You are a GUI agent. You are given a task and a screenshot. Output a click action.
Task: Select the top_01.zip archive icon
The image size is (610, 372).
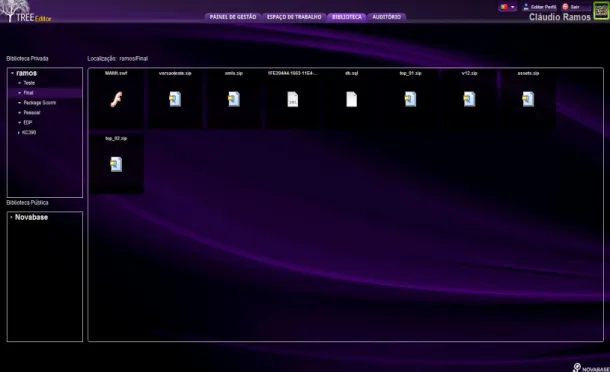pyautogui.click(x=410, y=99)
